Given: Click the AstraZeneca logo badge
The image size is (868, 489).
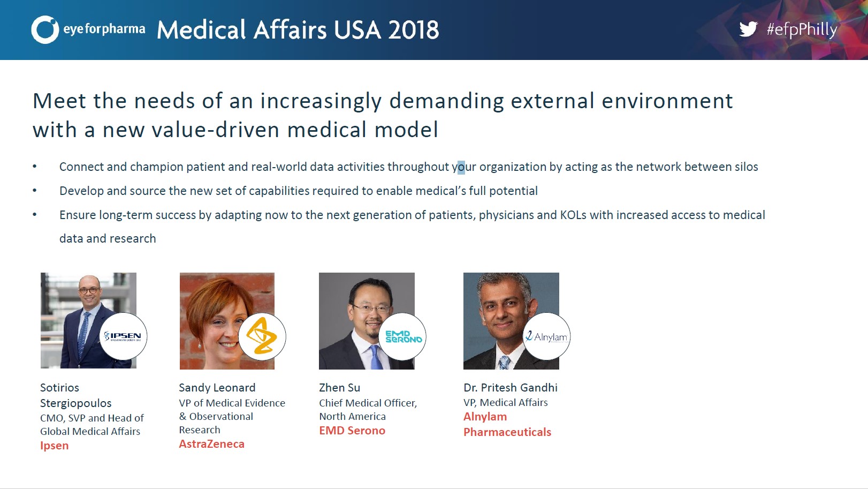Looking at the screenshot, I should click(x=262, y=336).
